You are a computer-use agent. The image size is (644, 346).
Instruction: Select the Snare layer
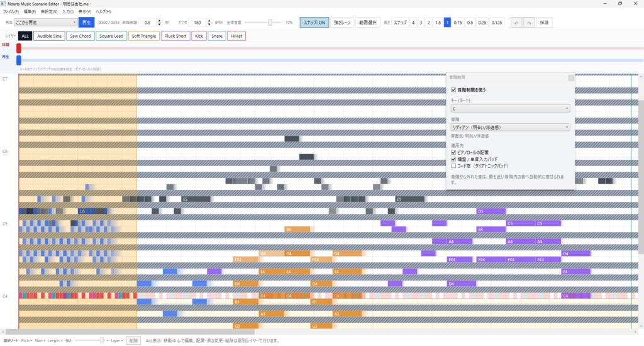click(217, 36)
